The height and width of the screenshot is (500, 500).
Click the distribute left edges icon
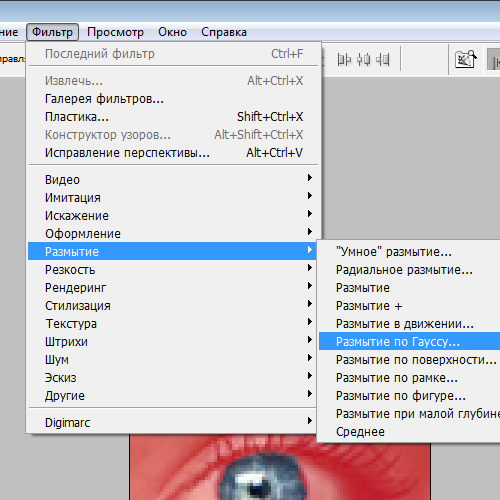(x=344, y=60)
